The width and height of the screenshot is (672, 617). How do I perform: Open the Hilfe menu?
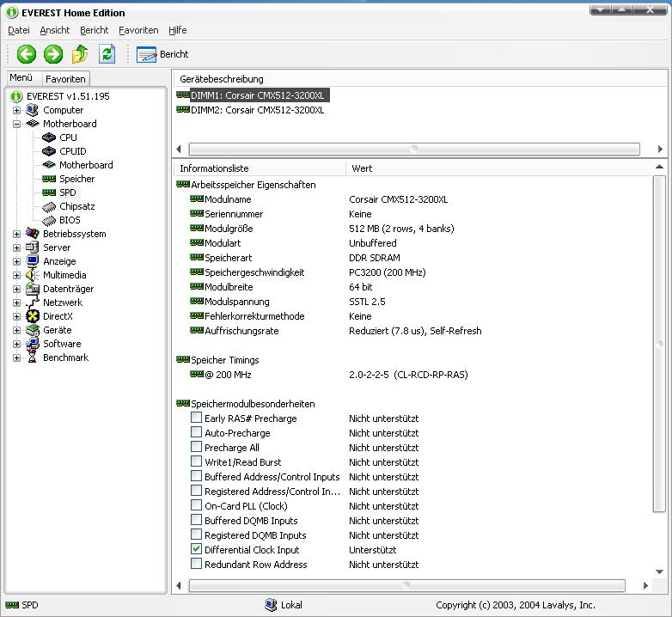coord(177,30)
